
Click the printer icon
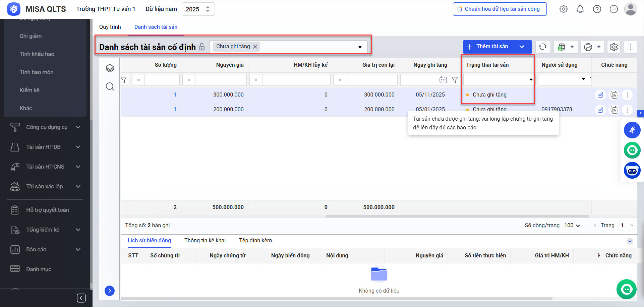tap(588, 47)
